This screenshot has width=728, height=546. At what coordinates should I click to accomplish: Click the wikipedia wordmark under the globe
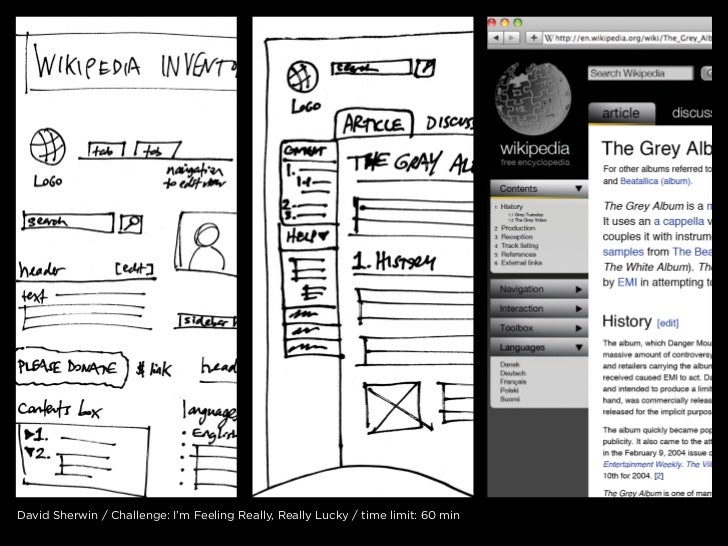534,149
